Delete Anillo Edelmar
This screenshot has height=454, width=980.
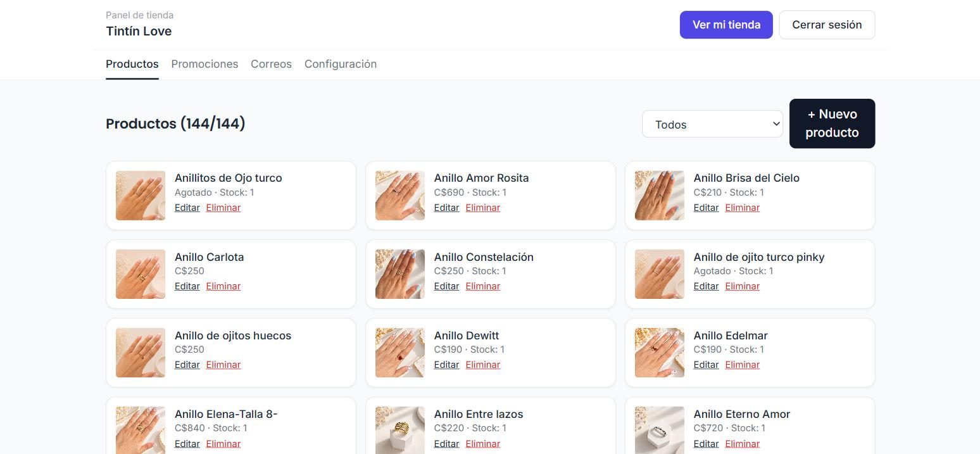point(742,365)
